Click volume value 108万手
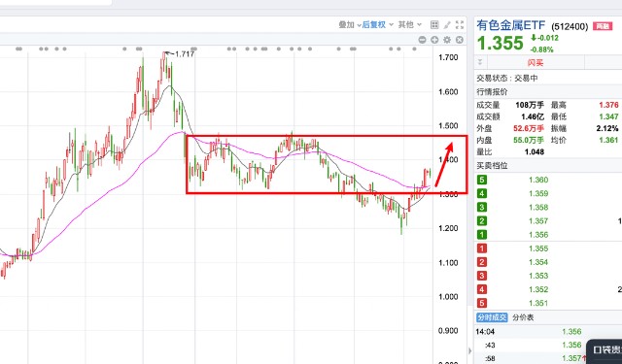This screenshot has height=364, width=622. 530,105
